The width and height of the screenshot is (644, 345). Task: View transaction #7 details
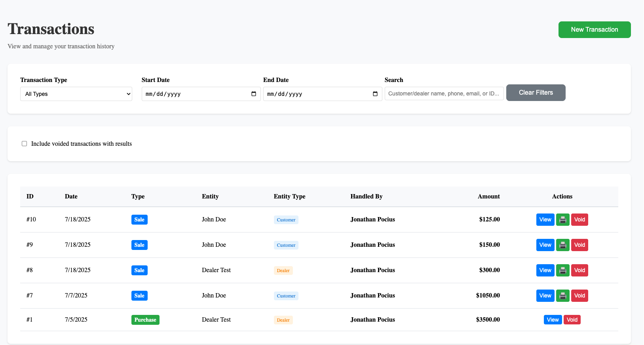pos(545,295)
